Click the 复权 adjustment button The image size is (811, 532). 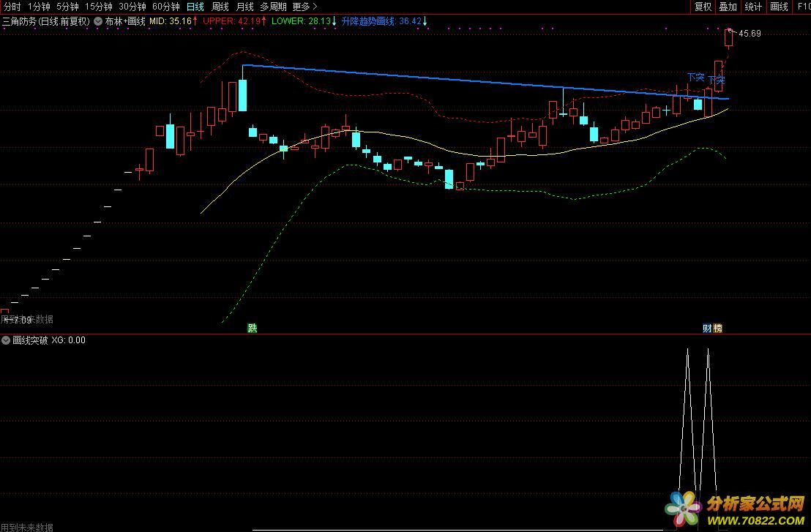[703, 7]
